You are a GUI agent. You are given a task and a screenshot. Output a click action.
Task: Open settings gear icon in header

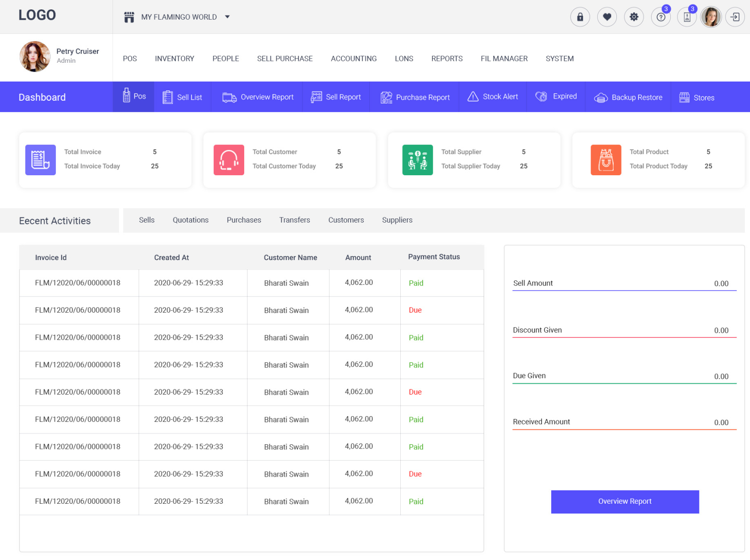click(x=634, y=17)
